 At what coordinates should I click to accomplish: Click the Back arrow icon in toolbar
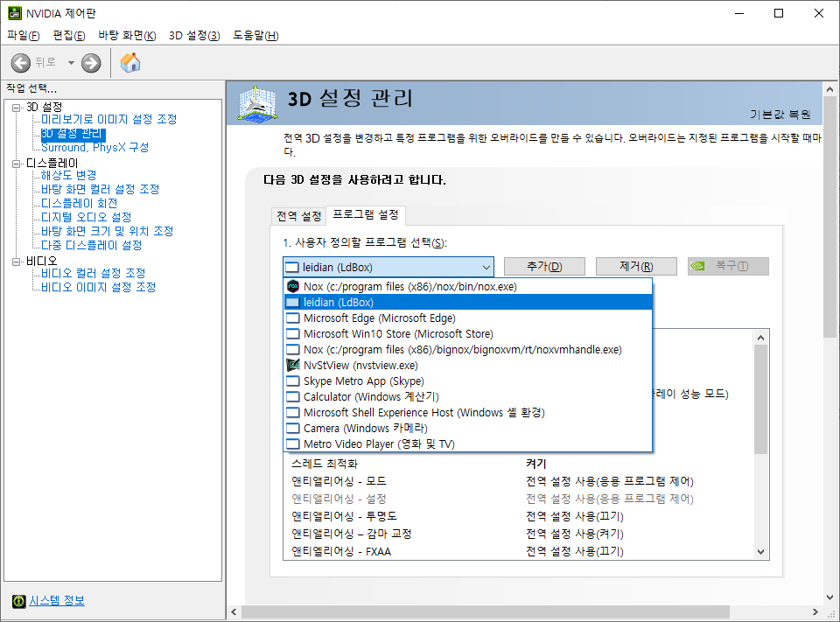20,63
